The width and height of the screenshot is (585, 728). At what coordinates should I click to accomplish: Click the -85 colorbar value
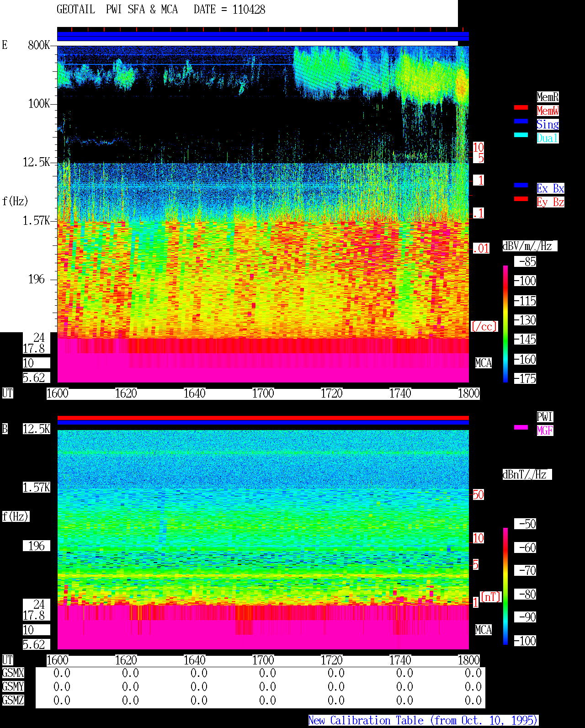(526, 261)
